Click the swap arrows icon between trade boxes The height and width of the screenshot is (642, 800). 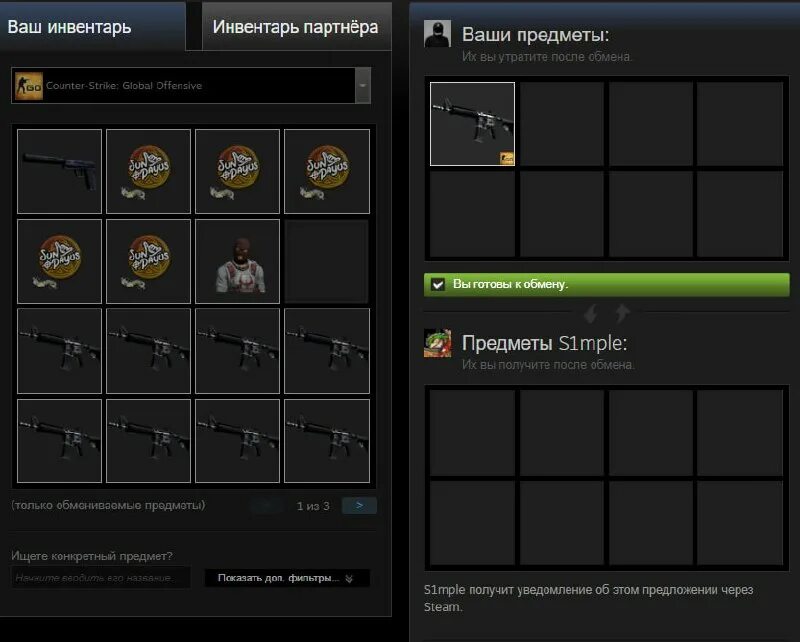pos(606,313)
